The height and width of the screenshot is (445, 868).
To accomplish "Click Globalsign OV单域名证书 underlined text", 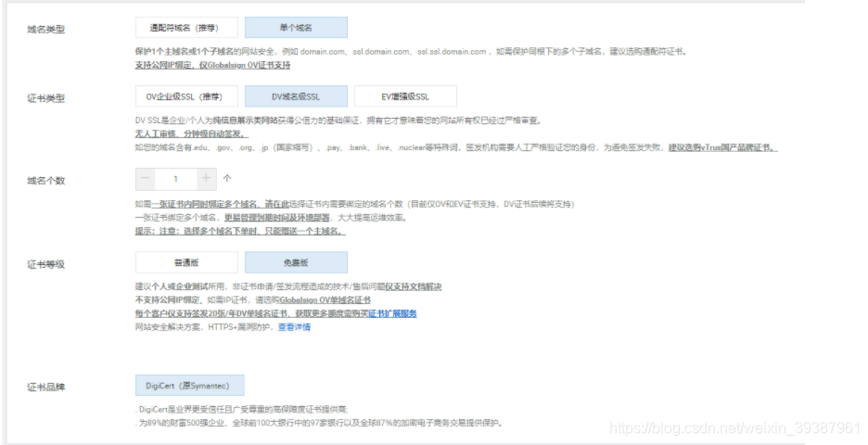I will (x=325, y=300).
